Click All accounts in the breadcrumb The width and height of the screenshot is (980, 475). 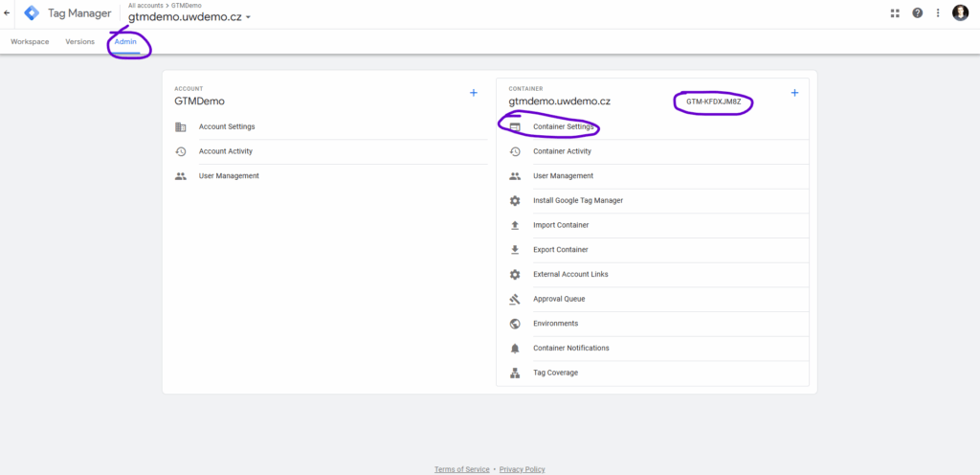click(x=146, y=5)
